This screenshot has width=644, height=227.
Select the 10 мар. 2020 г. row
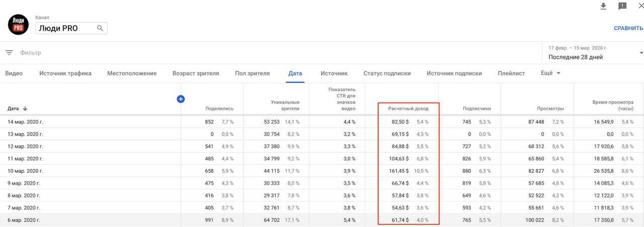pos(322,171)
